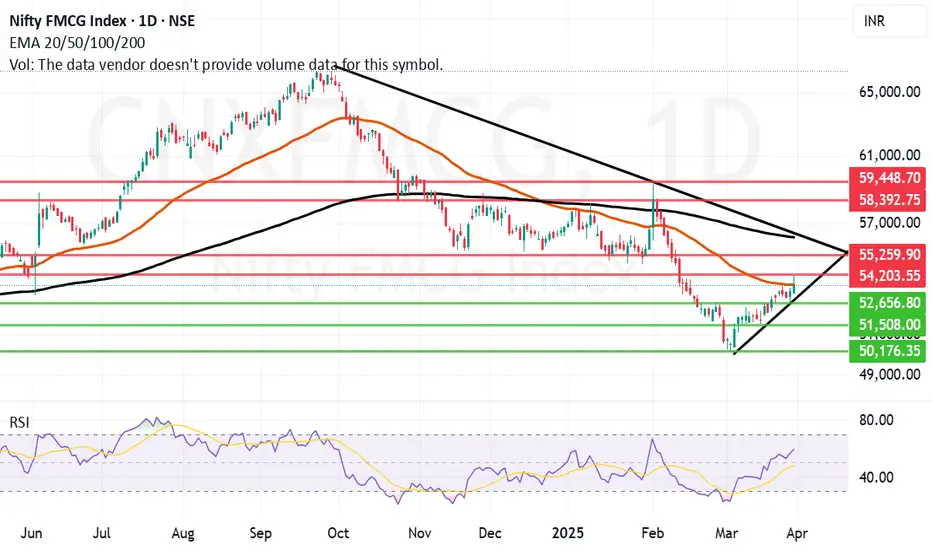Click the Mar label on time axis
Screen dimensions: 932x550
click(726, 533)
